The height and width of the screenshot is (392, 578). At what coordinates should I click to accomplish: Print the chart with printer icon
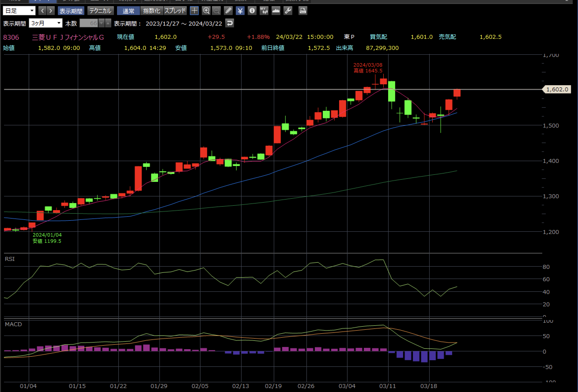[x=303, y=11]
